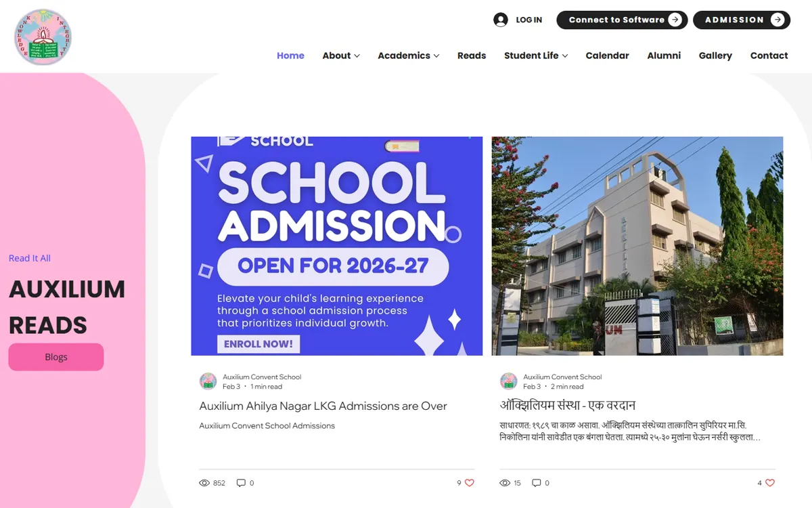Viewport: 812px width, 508px height.
Task: Click the user avatar icon beside Log In
Action: pyautogui.click(x=501, y=20)
